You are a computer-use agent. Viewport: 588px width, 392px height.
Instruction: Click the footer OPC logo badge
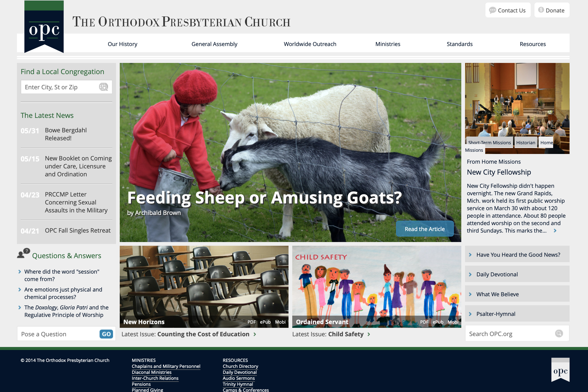pos(560,370)
